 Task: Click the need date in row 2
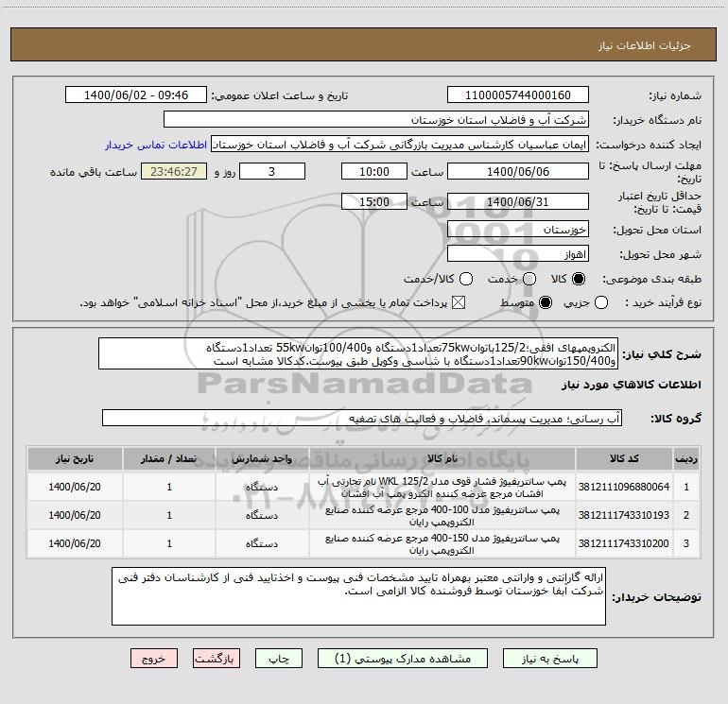(75, 516)
